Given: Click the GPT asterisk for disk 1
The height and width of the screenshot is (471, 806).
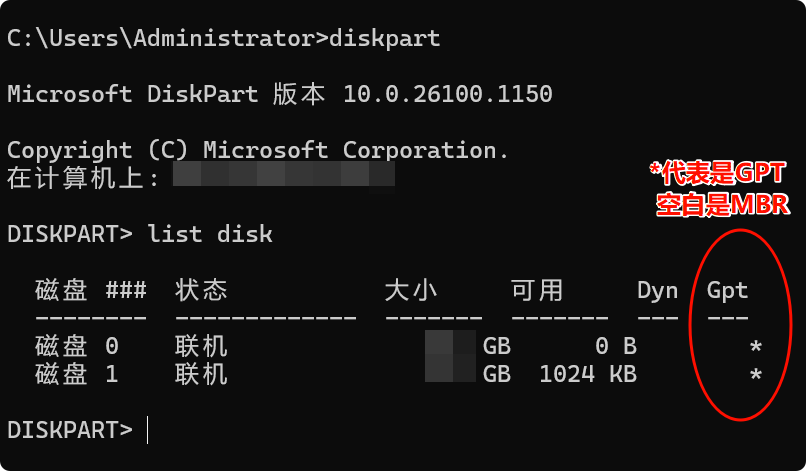Looking at the screenshot, I should pyautogui.click(x=755, y=375).
